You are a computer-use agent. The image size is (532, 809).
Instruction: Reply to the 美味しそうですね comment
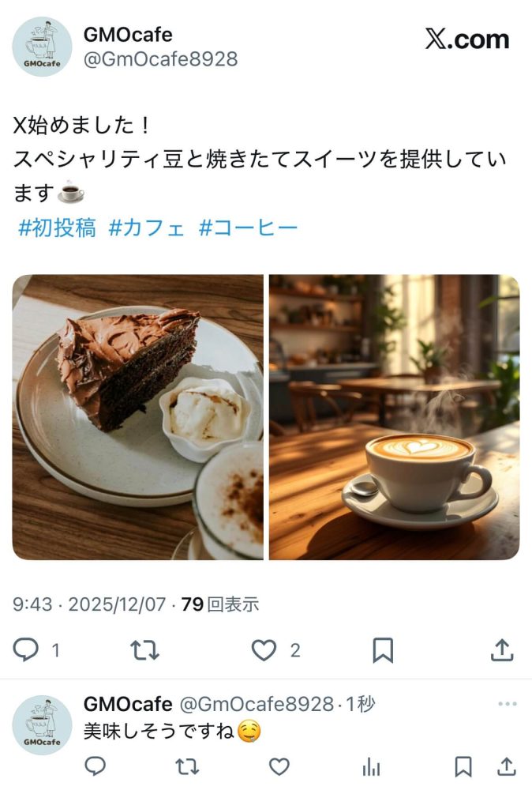[x=95, y=766]
